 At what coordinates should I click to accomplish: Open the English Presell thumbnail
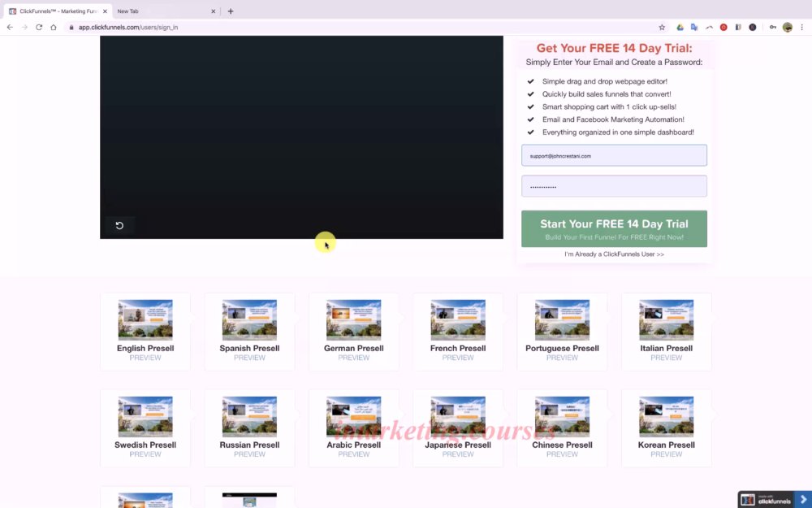[x=145, y=319]
